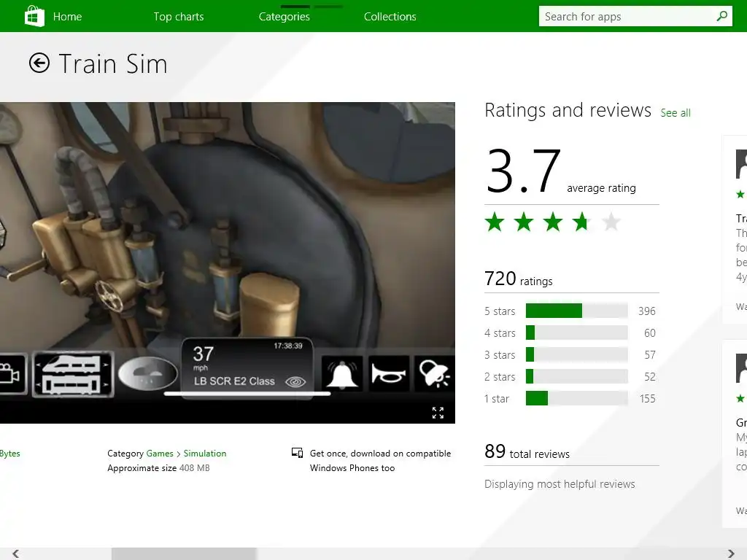Click 'Get once, download on compatible' text
Image resolution: width=747 pixels, height=560 pixels.
click(380, 454)
